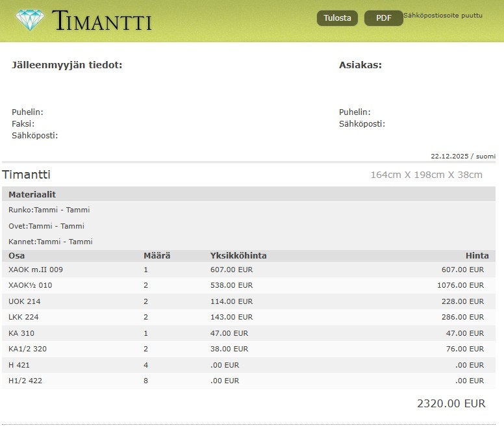This screenshot has height=430, width=504.
Task: Click the dimensions text 164cm X 198cm X 38cm
Action: [x=426, y=175]
